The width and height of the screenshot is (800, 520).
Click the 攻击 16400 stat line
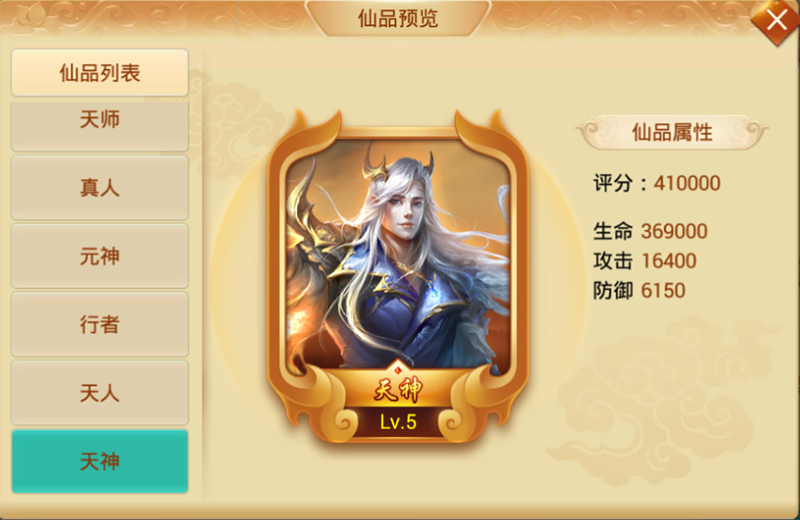(644, 261)
